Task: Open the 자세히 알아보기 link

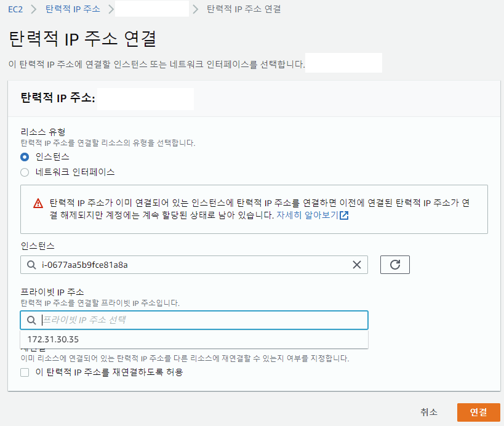Action: tap(308, 215)
